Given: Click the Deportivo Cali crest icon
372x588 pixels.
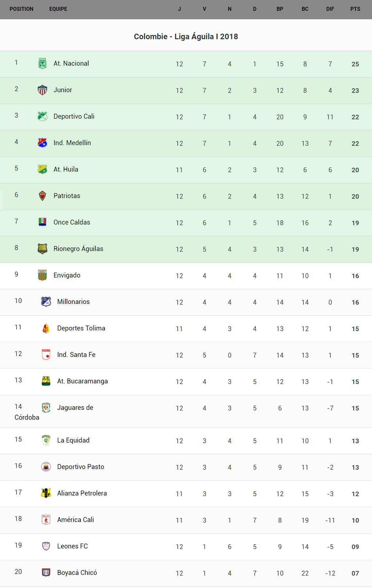Looking at the screenshot, I should tap(42, 116).
